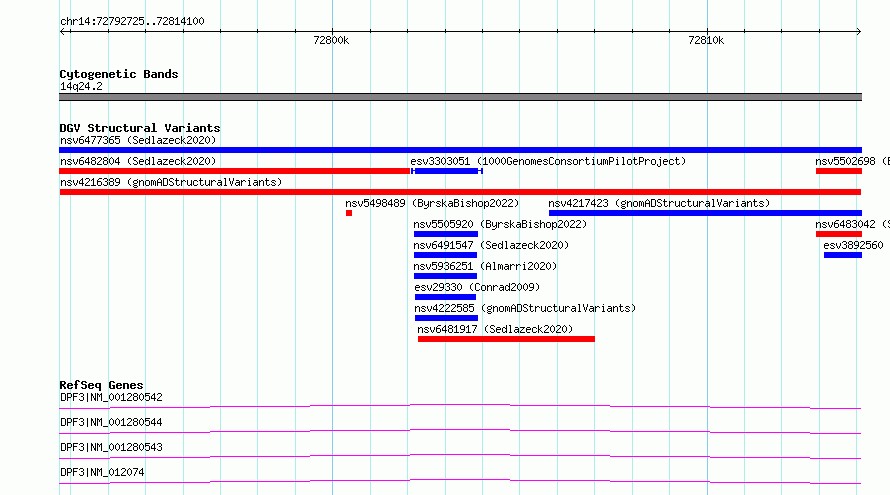Click the 72800k ruler tick label
Viewport: 890px width, 495px height.
click(x=331, y=40)
